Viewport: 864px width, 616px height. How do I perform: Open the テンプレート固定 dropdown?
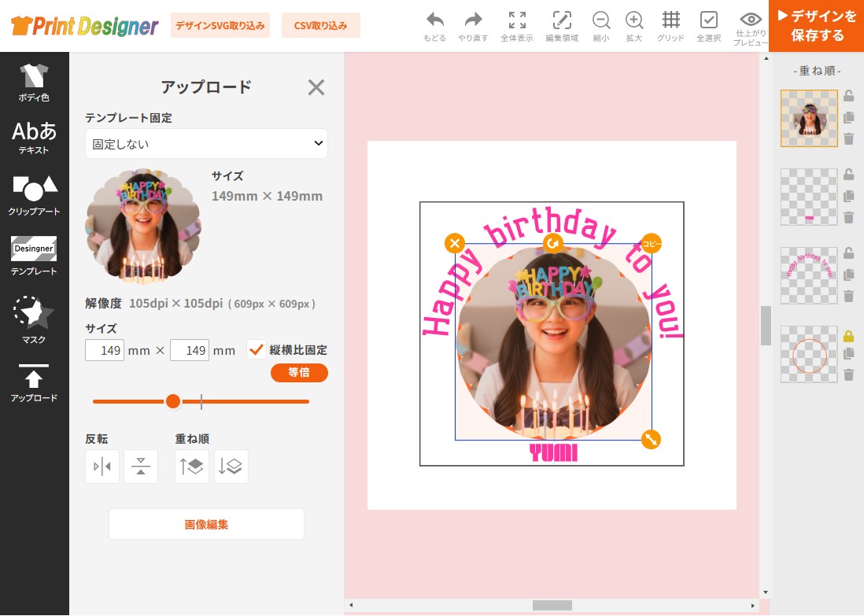(206, 144)
